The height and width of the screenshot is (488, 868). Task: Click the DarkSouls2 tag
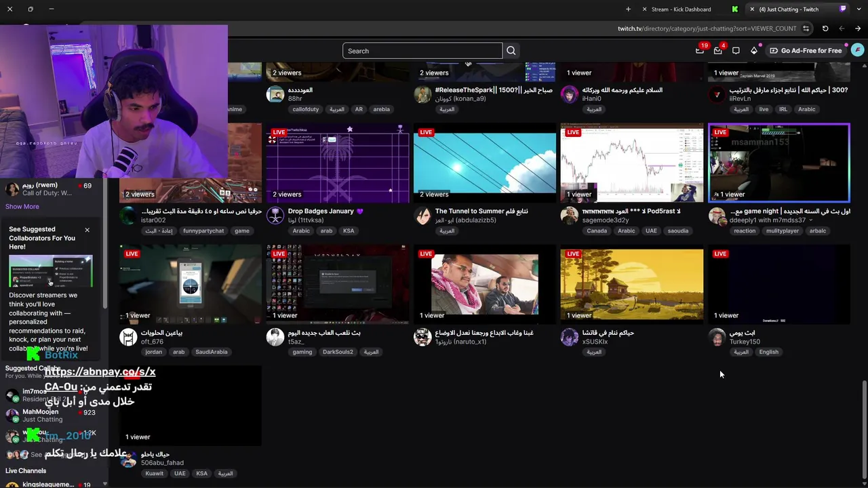pyautogui.click(x=338, y=352)
